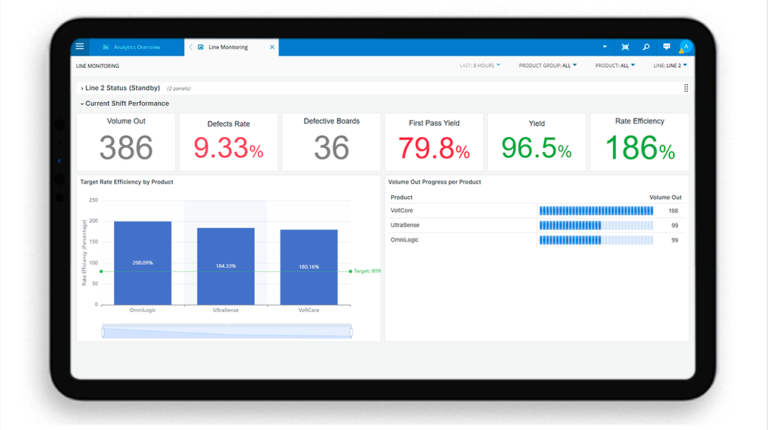768x430 pixels.
Task: Click the search magnifier icon
Action: [646, 47]
